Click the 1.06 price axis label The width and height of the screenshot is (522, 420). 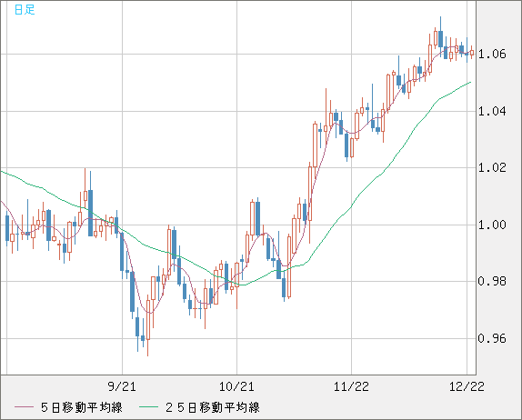pyautogui.click(x=492, y=54)
